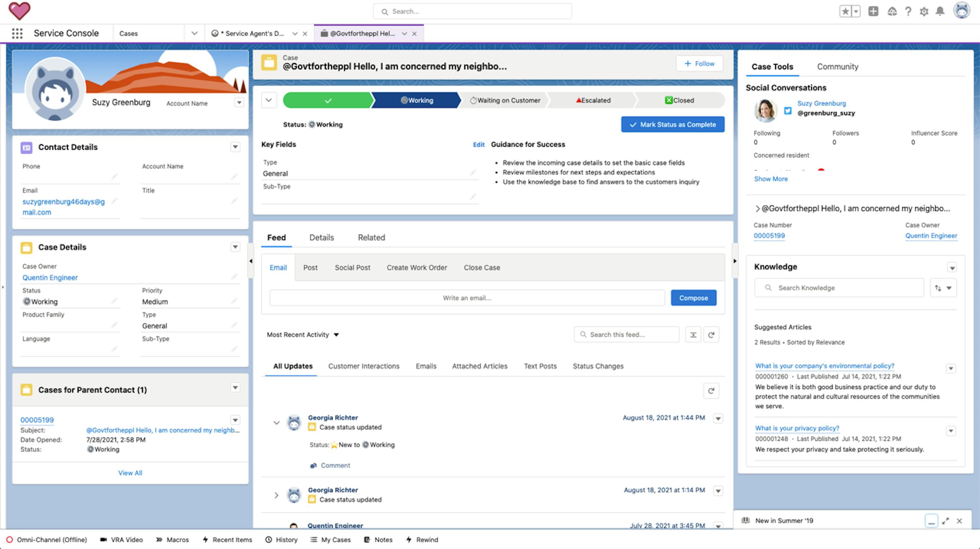Click the global actions plus icon

(873, 11)
